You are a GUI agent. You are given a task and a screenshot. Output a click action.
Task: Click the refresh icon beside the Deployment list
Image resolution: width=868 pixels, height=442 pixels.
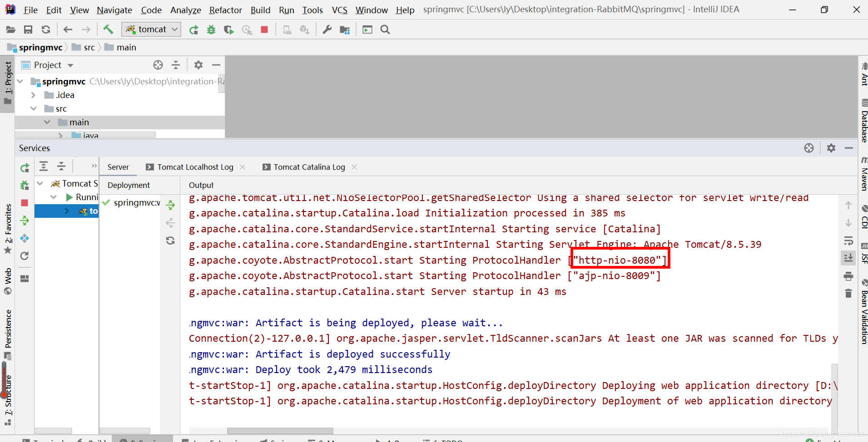[x=170, y=241]
